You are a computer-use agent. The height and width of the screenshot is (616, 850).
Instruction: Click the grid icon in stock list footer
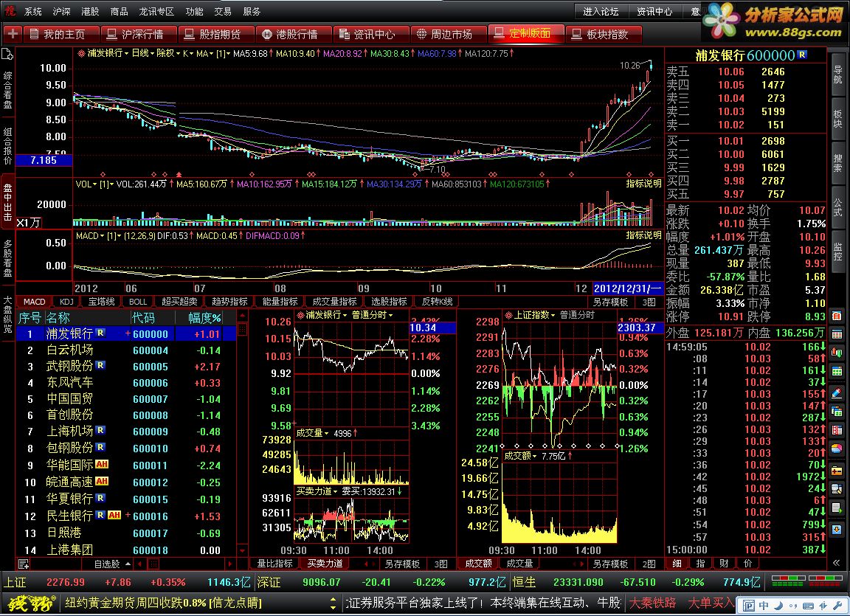(x=153, y=564)
